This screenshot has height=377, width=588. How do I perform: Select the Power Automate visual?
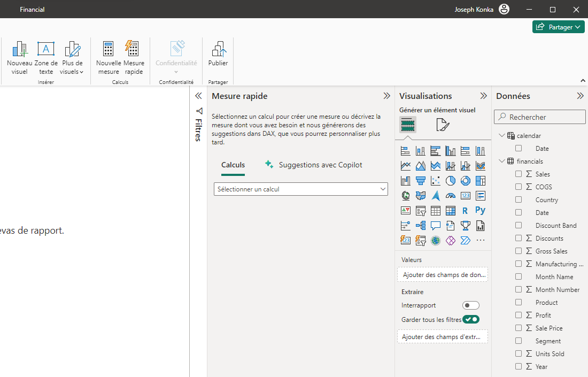click(x=466, y=241)
